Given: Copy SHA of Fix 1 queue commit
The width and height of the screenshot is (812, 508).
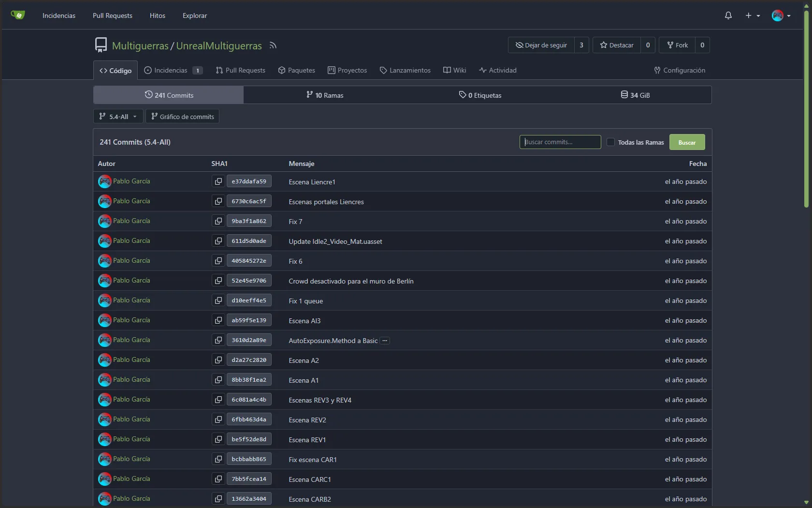Looking at the screenshot, I should coord(218,300).
